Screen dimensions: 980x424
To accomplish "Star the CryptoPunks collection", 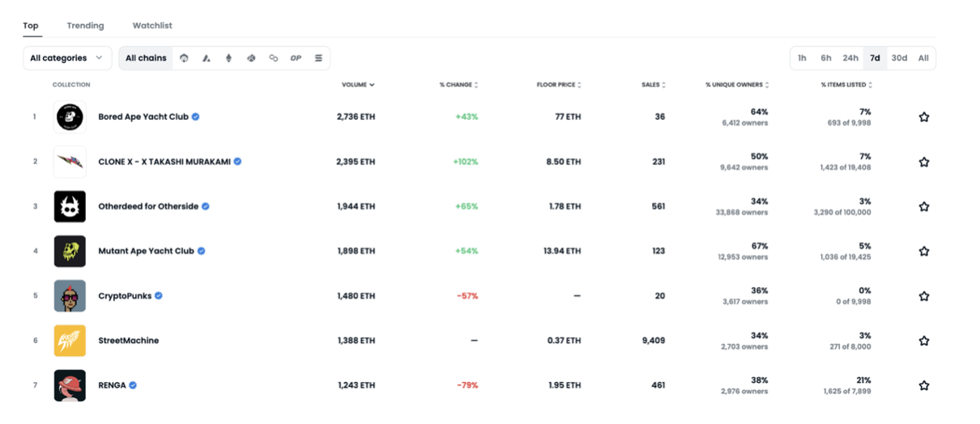I will coord(924,296).
